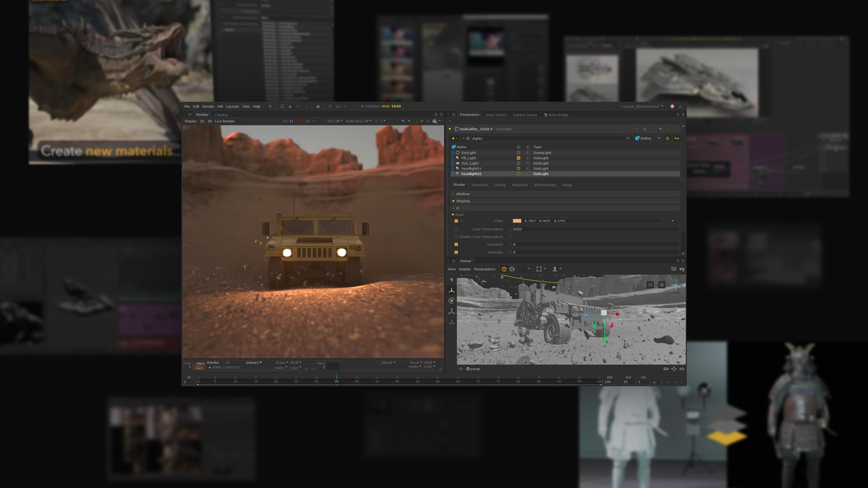Open the Layout_4Shot.katana dropdown
Screen dimensions: 868x488
[x=642, y=107]
